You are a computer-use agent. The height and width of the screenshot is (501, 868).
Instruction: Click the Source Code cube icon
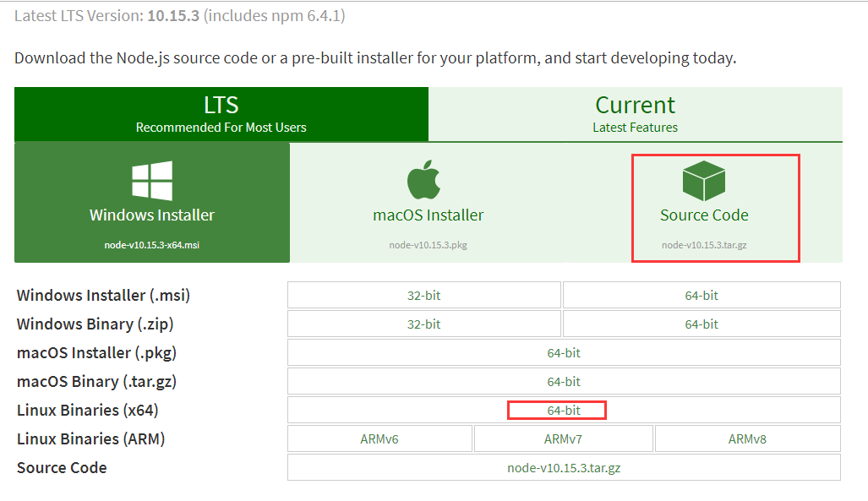[x=703, y=181]
